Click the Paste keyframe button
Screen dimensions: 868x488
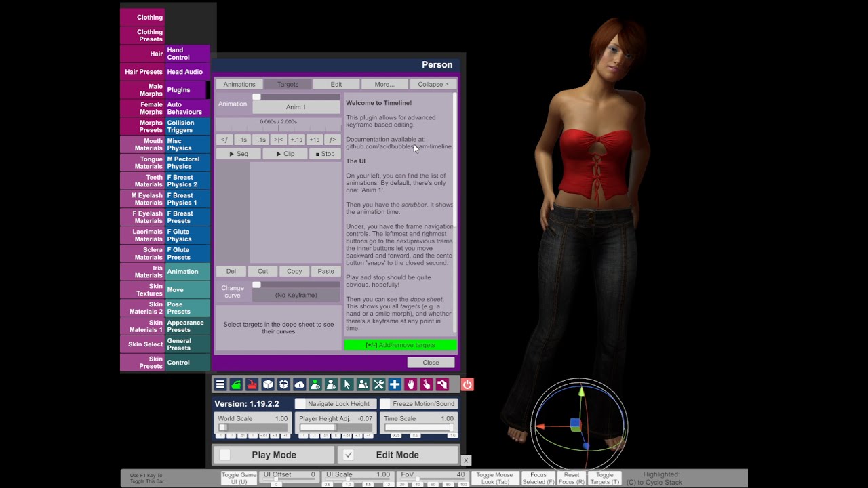tap(325, 271)
